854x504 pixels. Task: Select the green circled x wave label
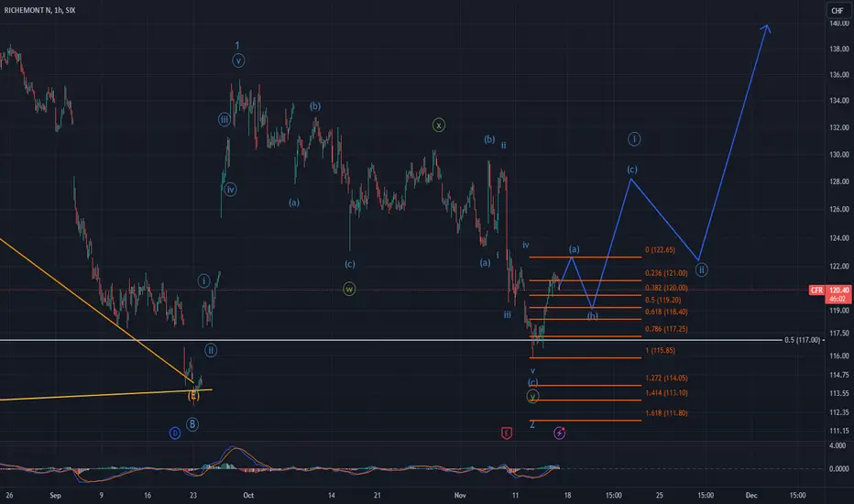(438, 126)
